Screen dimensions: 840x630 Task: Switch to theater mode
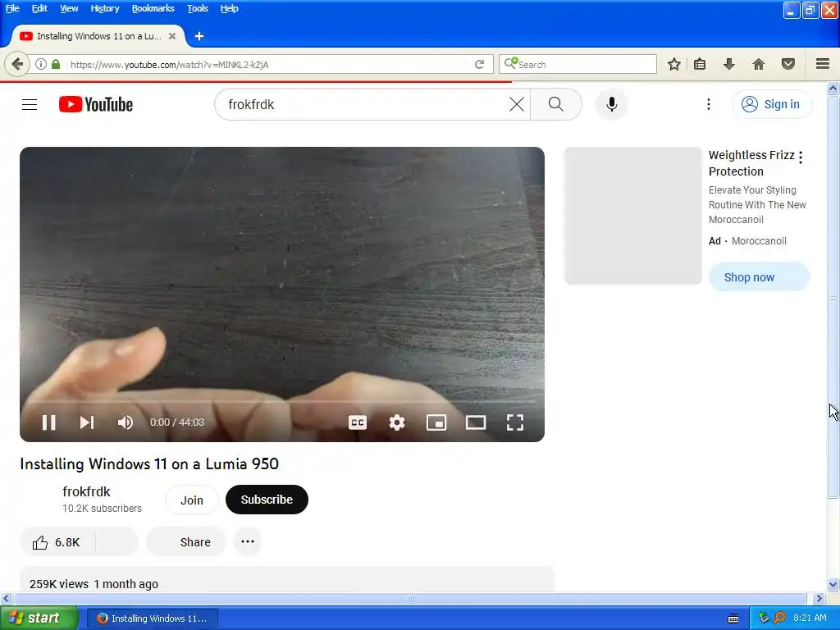click(476, 422)
